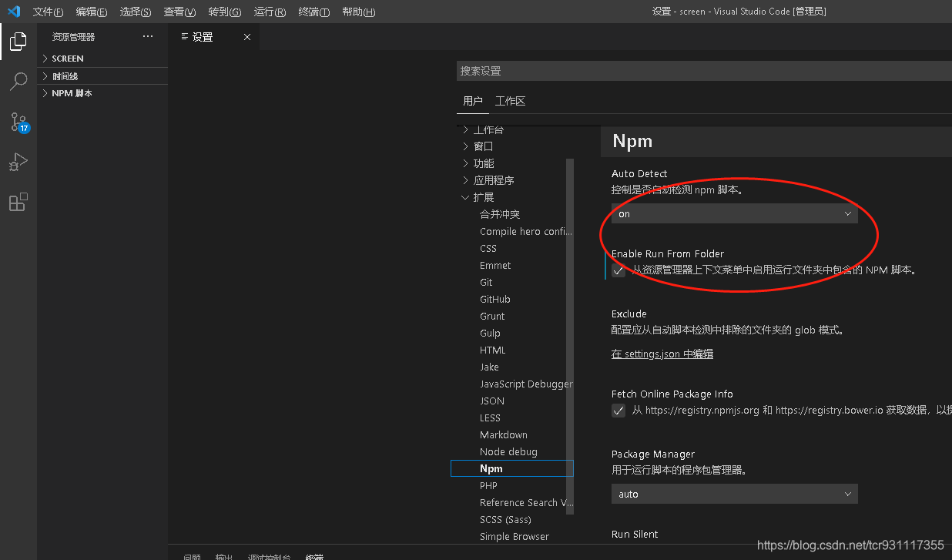
Task: Expand the 时间线 section
Action: [102, 76]
